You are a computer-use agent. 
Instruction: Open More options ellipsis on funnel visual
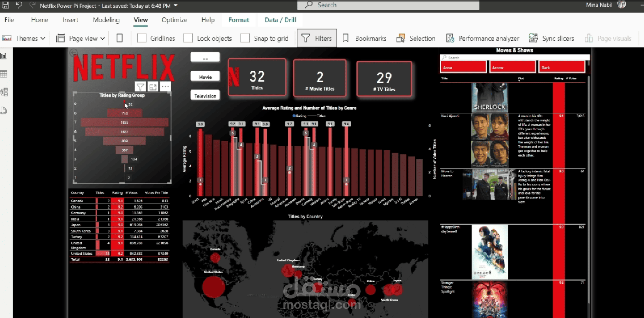[x=165, y=87]
